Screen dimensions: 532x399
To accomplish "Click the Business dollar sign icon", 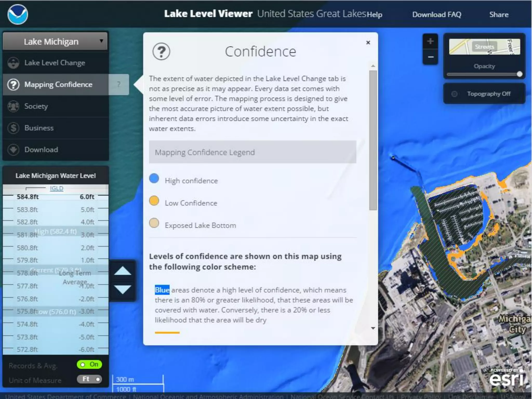I will click(13, 128).
